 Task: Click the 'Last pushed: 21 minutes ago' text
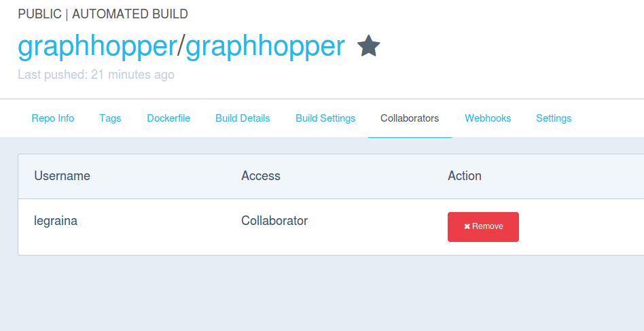[96, 75]
